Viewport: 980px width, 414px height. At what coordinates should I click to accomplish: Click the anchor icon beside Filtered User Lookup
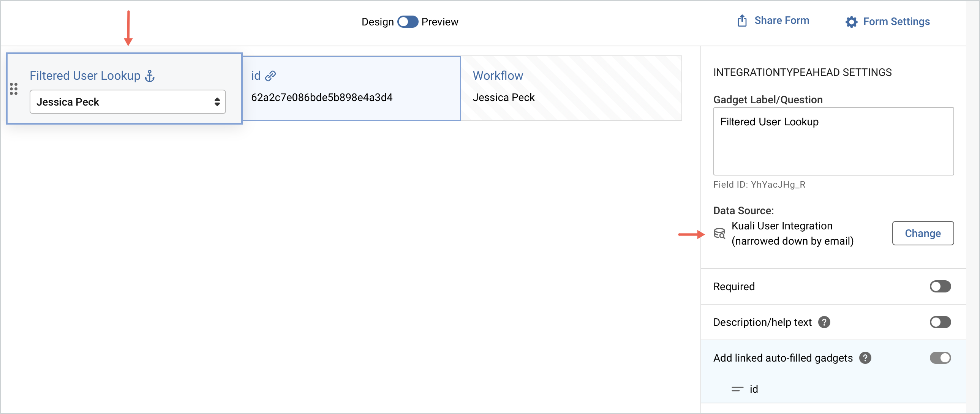coord(150,76)
